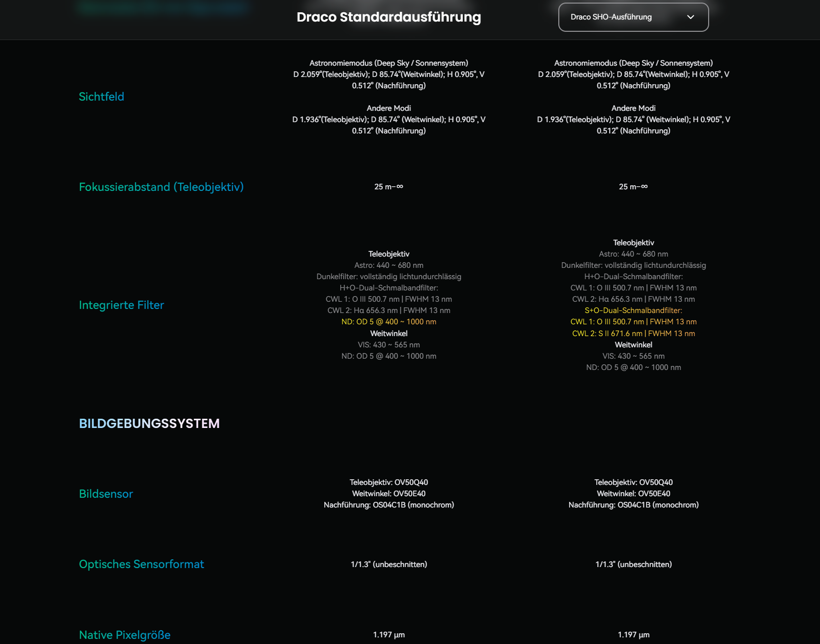820x644 pixels.
Task: Click Astro: 440 ~ 680 nm in SHO-Ausführung column
Action: coord(634,254)
